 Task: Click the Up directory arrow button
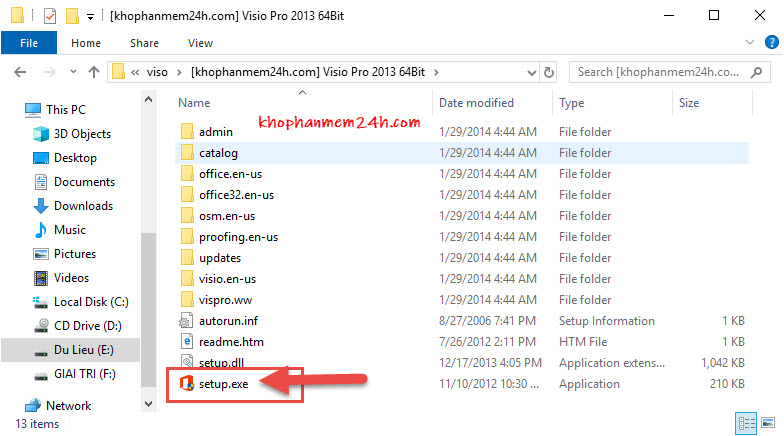point(93,72)
